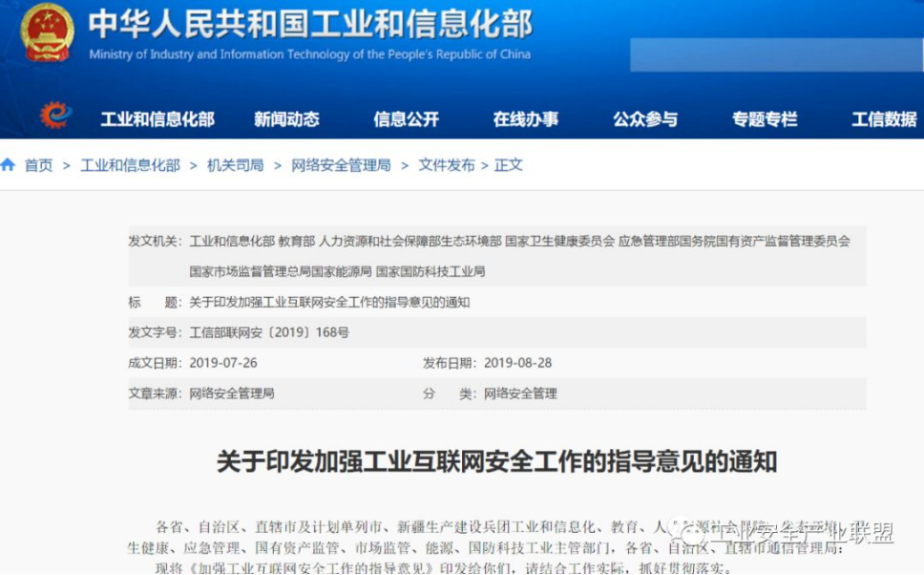Click the 文章来源 label
Screen dimensions: 924x575
[x=155, y=394]
